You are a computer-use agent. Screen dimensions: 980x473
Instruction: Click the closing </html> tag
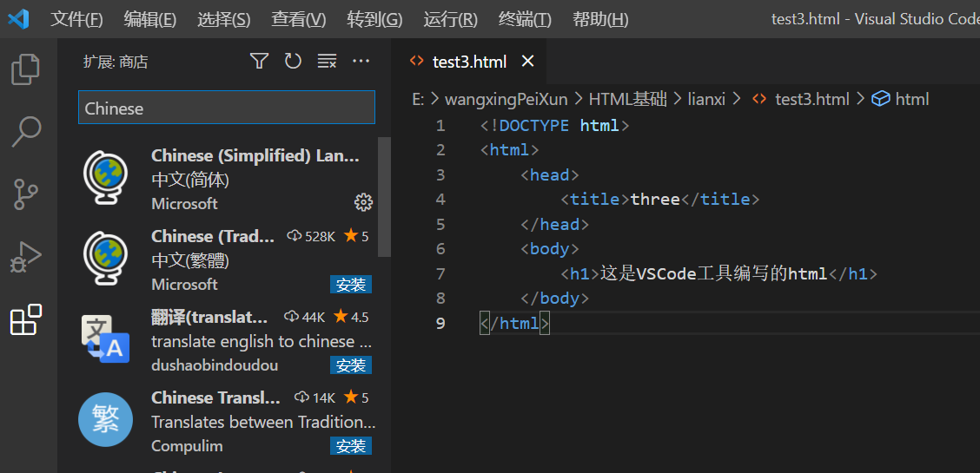coord(514,323)
